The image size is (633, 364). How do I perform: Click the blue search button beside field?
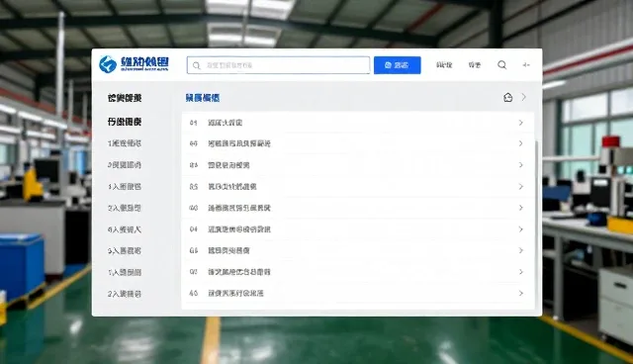tap(398, 65)
